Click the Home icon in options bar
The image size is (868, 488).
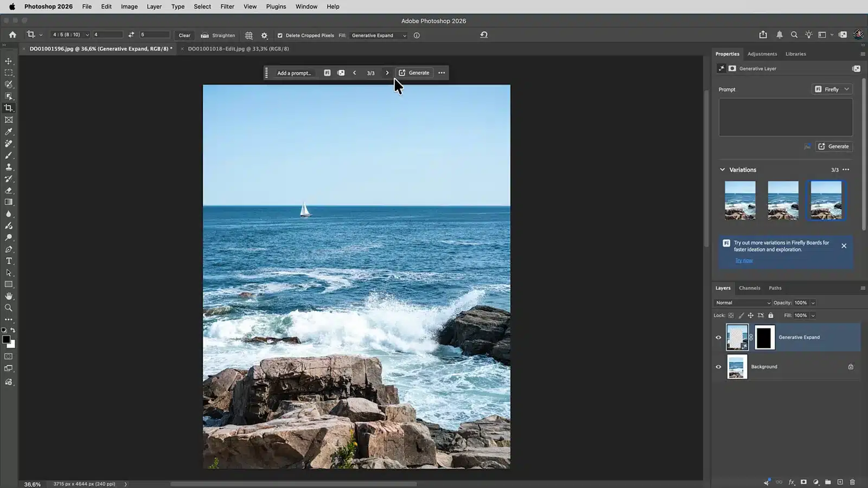coord(12,35)
